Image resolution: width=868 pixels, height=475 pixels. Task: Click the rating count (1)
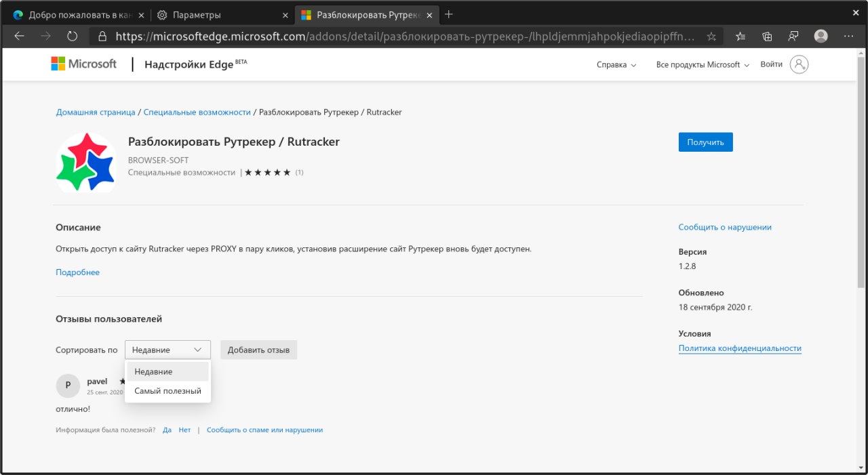coord(299,173)
